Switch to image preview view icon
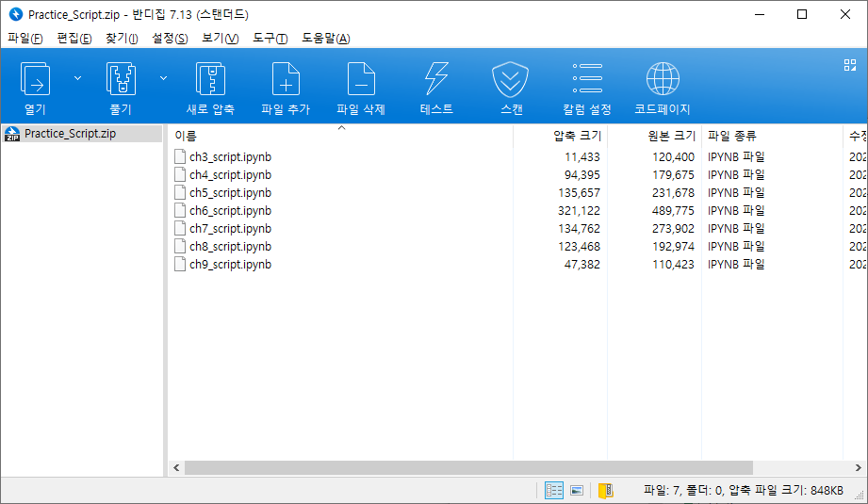This screenshot has width=868, height=504. pos(577,490)
